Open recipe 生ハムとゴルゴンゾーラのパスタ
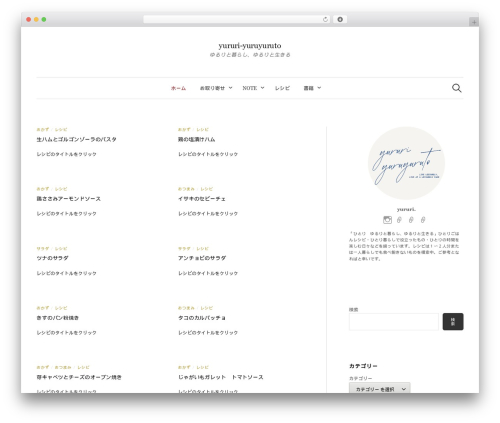Image resolution: width=500 pixels, height=423 pixels. 76,139
